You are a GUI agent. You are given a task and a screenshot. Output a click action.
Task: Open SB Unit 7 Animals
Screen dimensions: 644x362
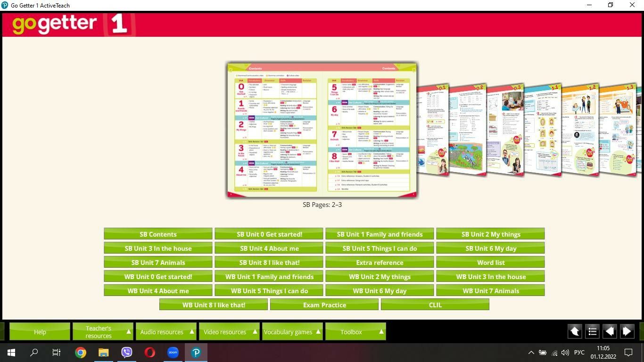click(x=158, y=262)
